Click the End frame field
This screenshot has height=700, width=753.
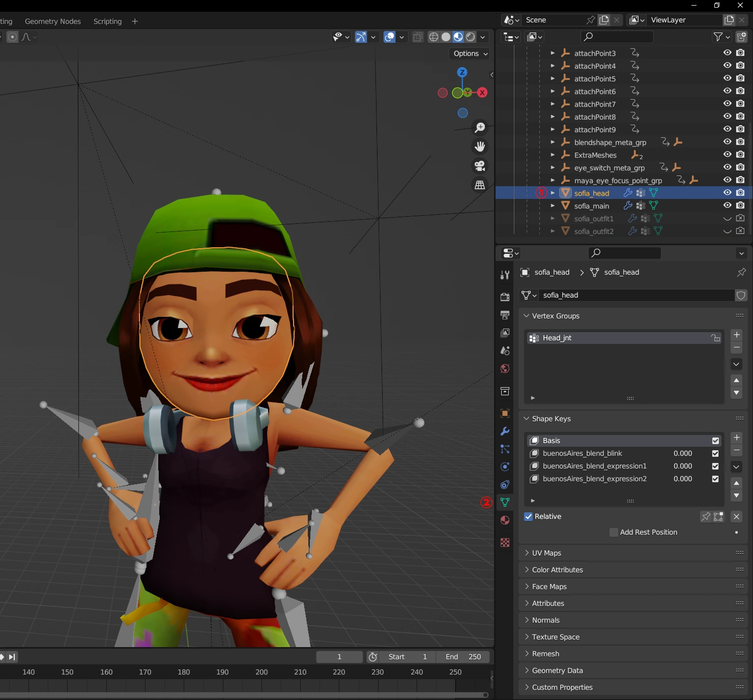pos(462,657)
